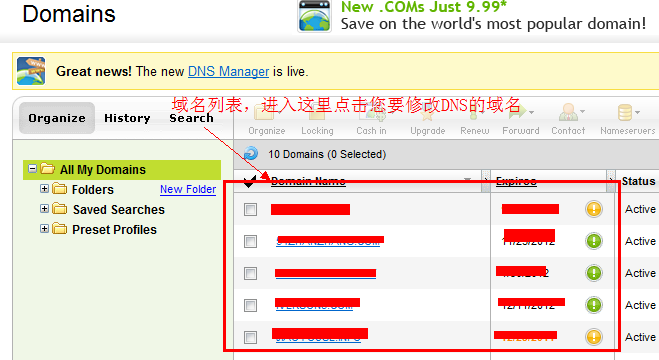Open the domain link in the fifth row
Screen dimensions: 659x360
(318, 337)
